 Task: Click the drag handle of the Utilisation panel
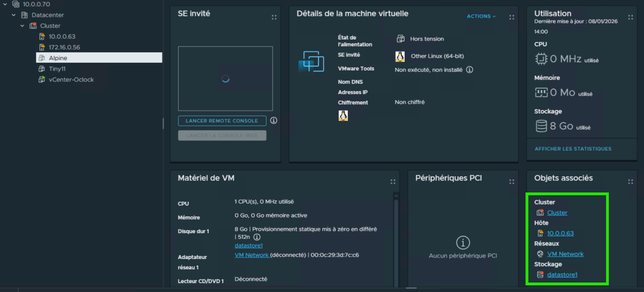[630, 17]
